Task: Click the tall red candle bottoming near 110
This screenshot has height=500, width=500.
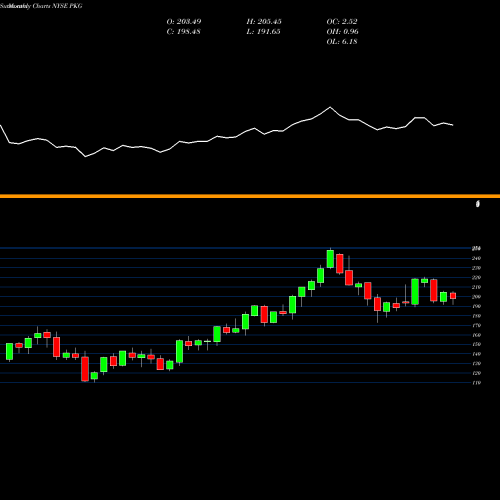Action: [x=85, y=369]
